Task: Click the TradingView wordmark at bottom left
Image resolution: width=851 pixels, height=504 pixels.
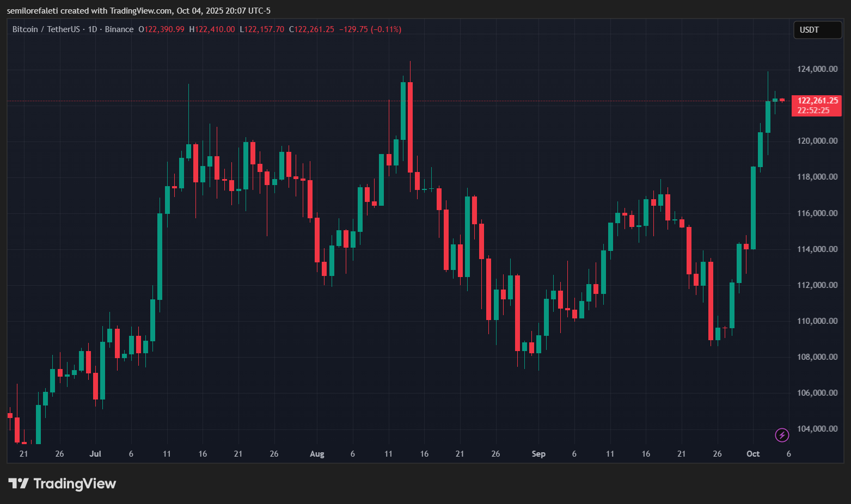Action: [75, 483]
